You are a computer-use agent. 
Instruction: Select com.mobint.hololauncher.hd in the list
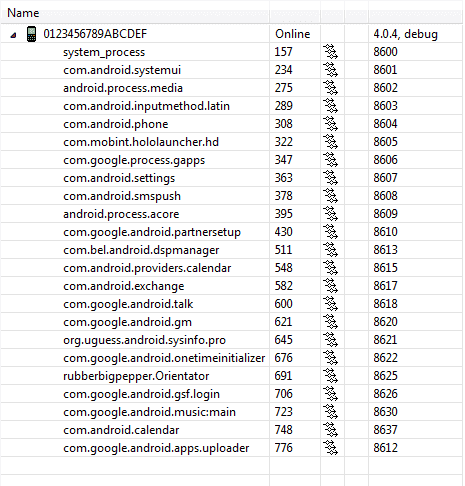pyautogui.click(x=141, y=142)
